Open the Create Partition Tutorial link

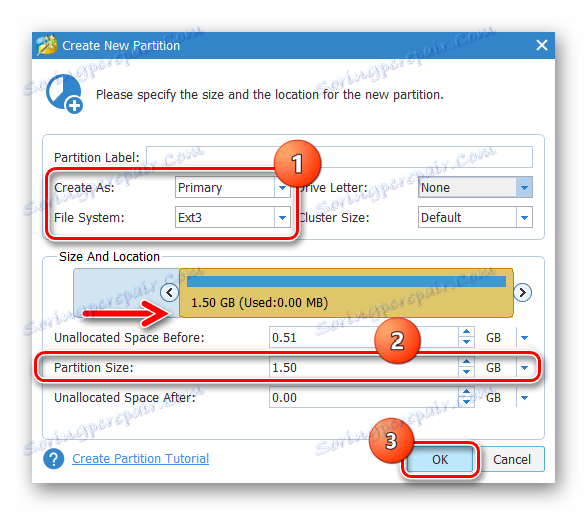pos(140,458)
